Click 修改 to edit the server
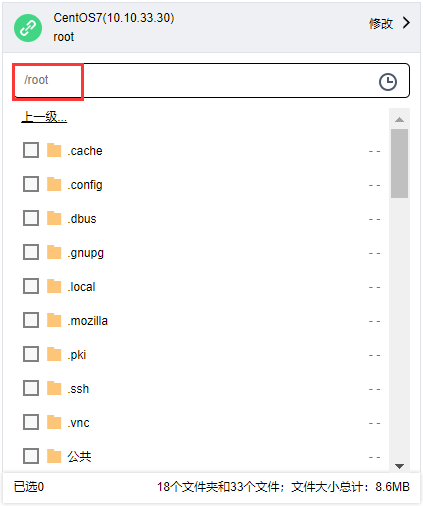The height and width of the screenshot is (506, 423). [381, 24]
